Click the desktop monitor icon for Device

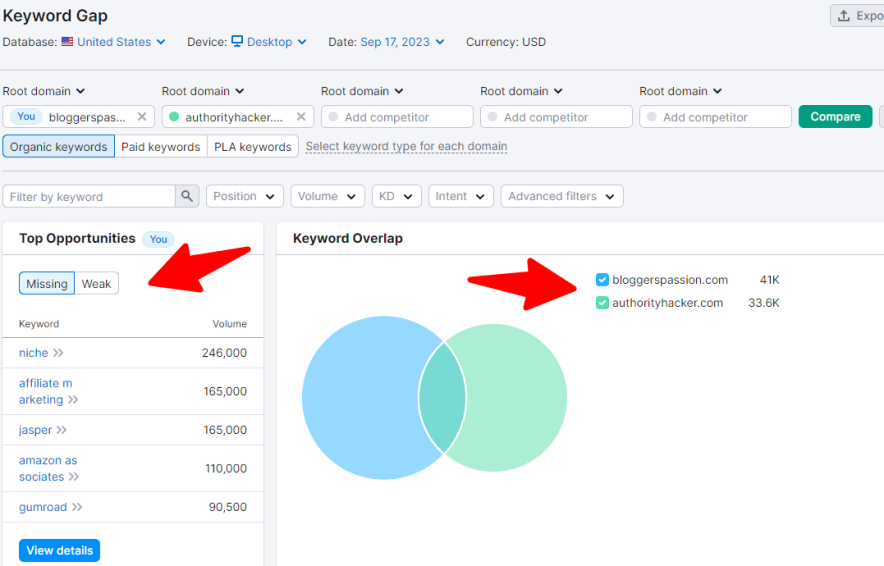pos(237,42)
